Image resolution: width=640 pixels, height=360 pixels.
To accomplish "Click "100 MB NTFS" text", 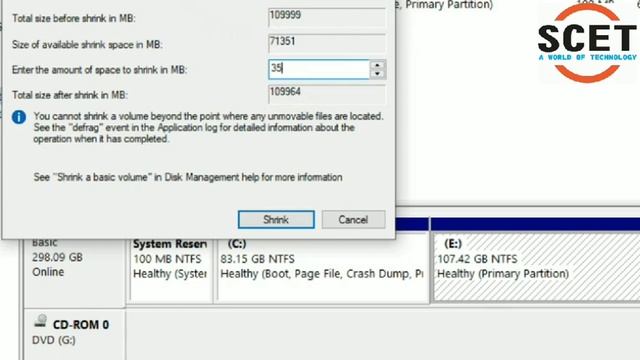I will [x=167, y=259].
